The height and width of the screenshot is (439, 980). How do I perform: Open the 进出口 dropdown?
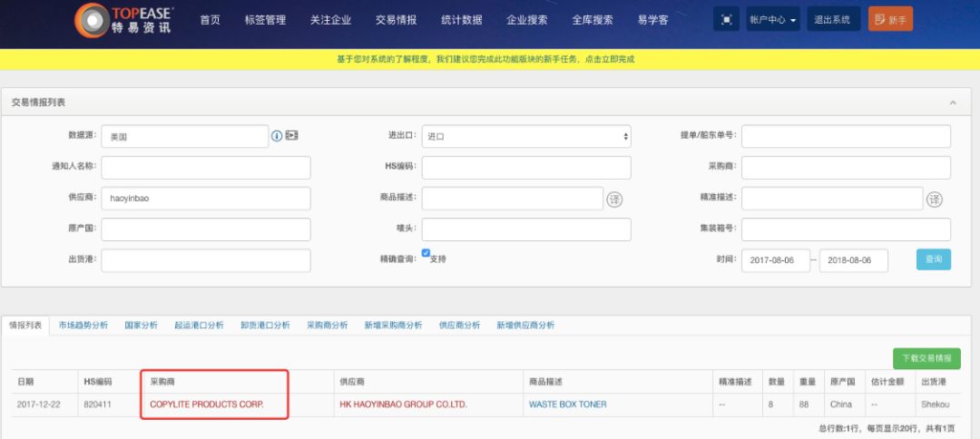tap(526, 136)
